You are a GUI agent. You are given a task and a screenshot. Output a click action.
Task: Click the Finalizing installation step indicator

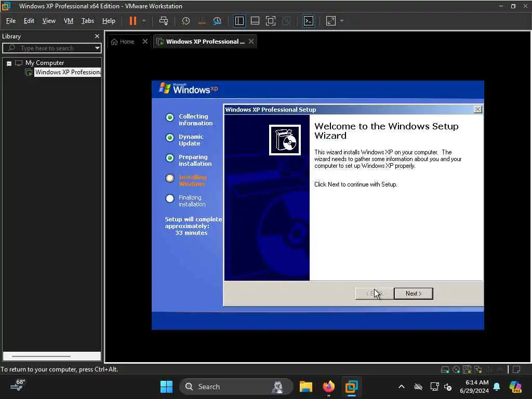coord(170,198)
